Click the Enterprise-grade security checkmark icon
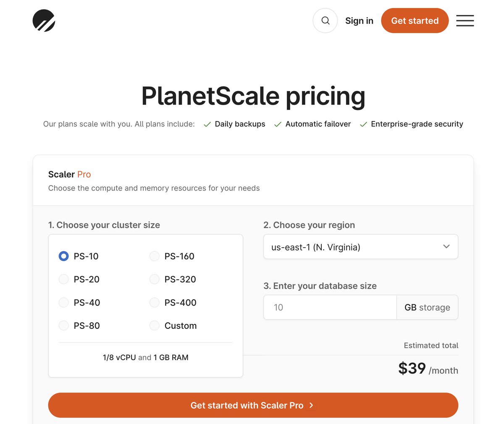This screenshot has height=424, width=504. click(x=363, y=124)
